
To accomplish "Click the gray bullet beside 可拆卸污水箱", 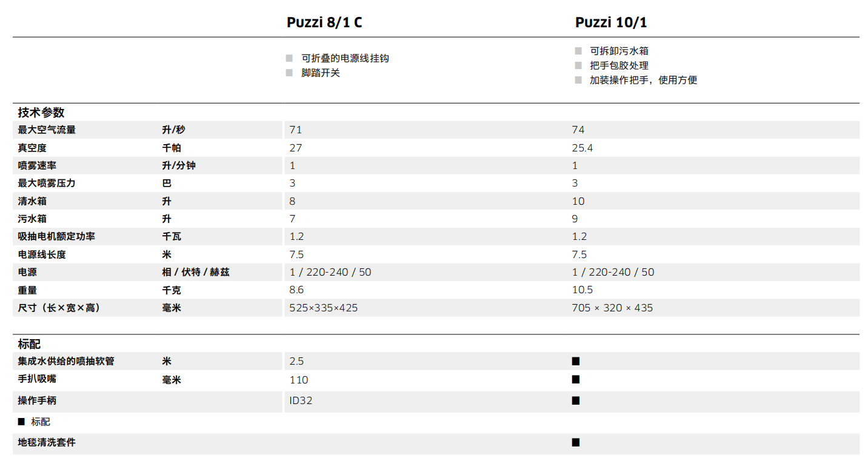I will [578, 51].
